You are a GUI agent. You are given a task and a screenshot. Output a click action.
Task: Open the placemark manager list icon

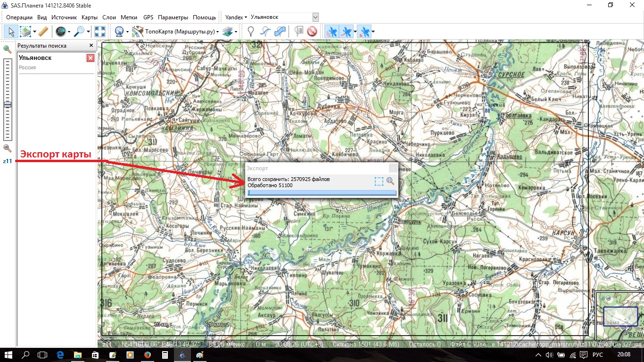[x=298, y=32]
